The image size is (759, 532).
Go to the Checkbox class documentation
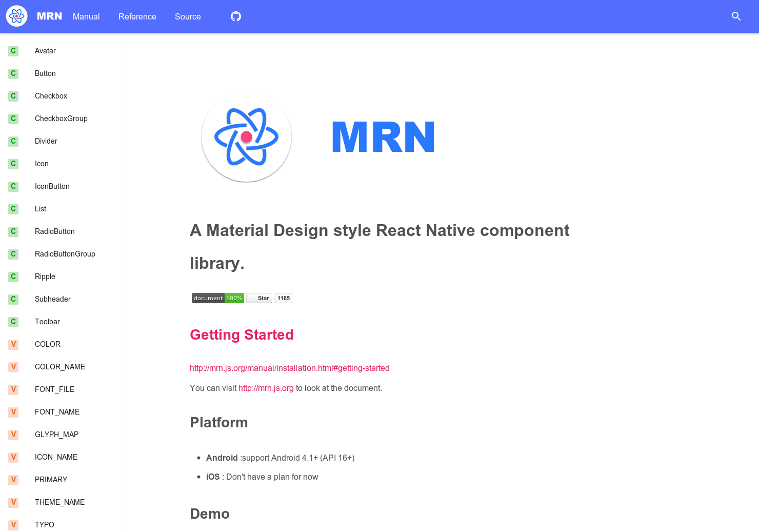click(51, 96)
